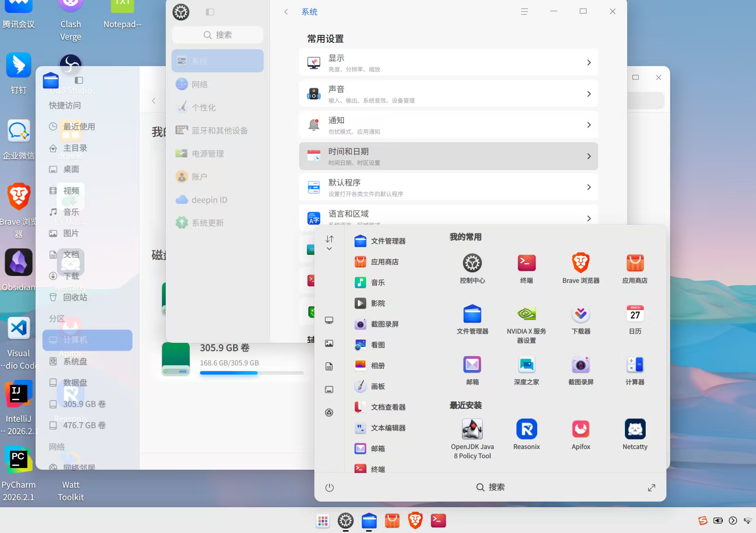Select 蓝牙和其他设备 in settings sidebar
Screen dimensions: 756x533
[x=217, y=131]
